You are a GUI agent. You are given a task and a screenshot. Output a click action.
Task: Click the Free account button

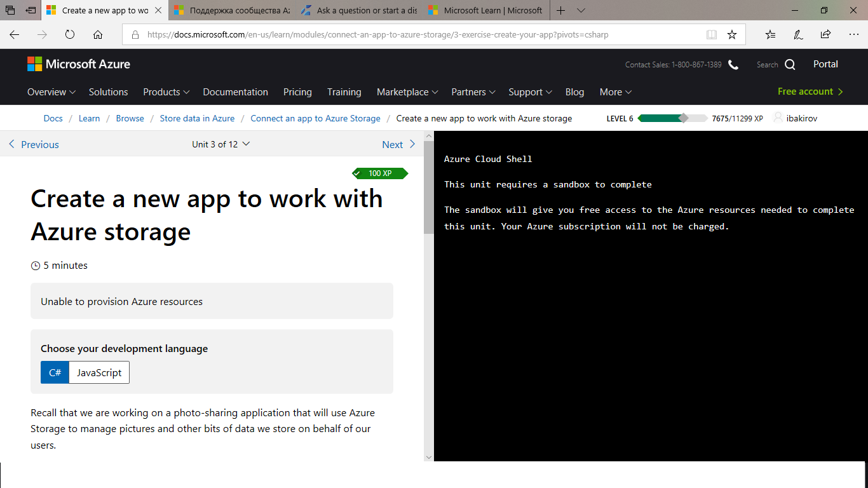point(810,91)
